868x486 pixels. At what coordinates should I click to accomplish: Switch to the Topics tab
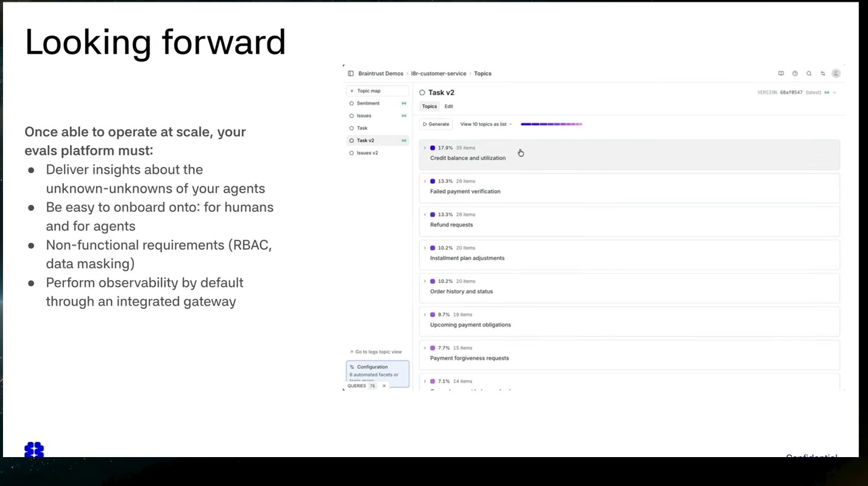(429, 107)
